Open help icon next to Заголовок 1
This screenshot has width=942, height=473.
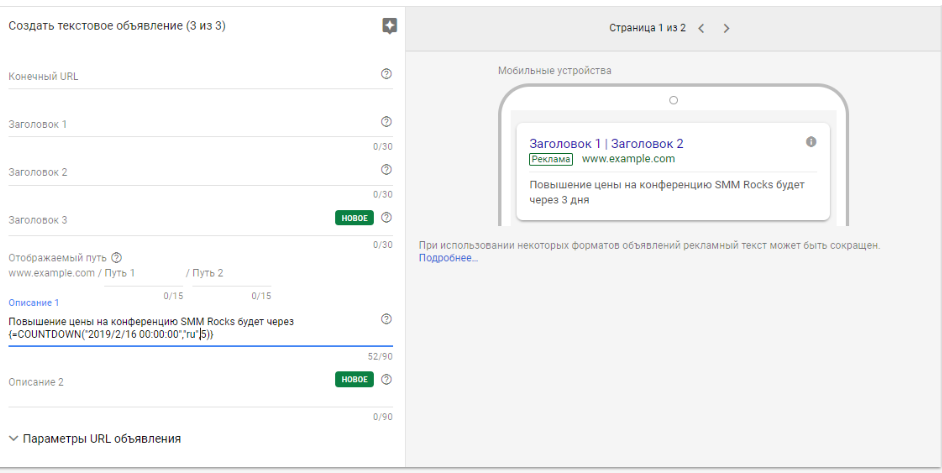pyautogui.click(x=386, y=121)
